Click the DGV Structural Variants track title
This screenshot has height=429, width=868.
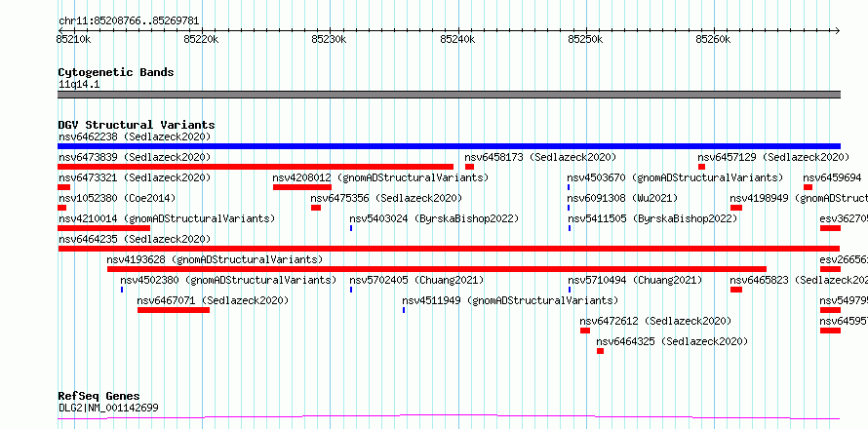137,125
